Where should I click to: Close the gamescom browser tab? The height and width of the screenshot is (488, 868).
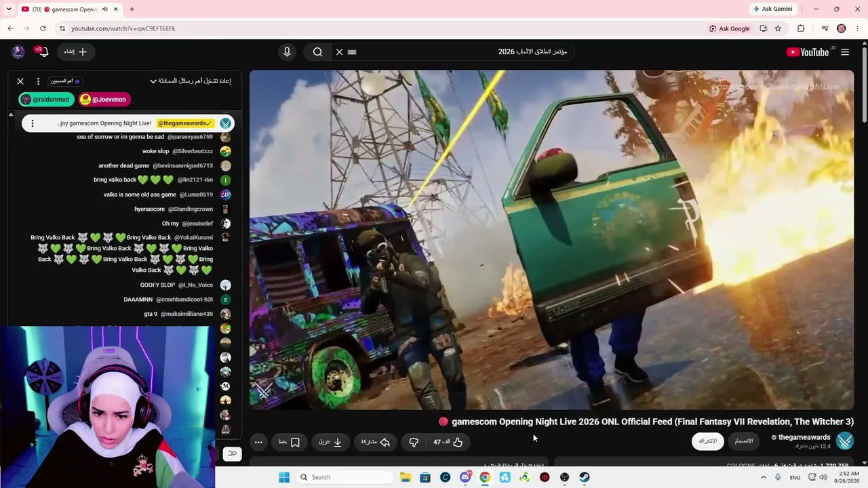click(x=117, y=9)
